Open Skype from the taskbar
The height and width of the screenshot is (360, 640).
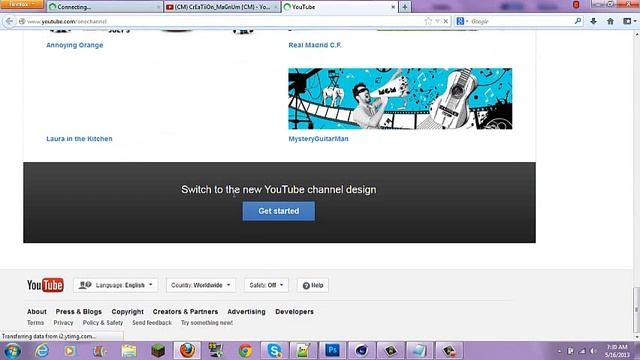tap(274, 351)
